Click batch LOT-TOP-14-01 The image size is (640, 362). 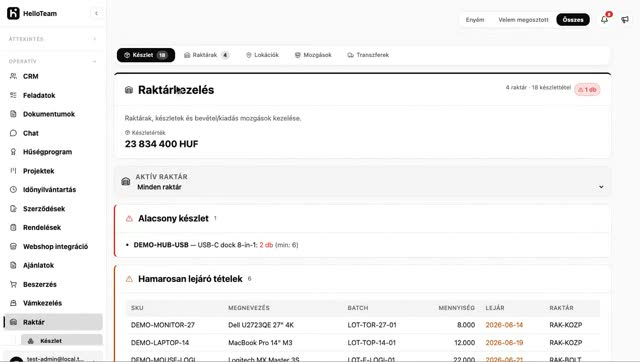pos(371,342)
